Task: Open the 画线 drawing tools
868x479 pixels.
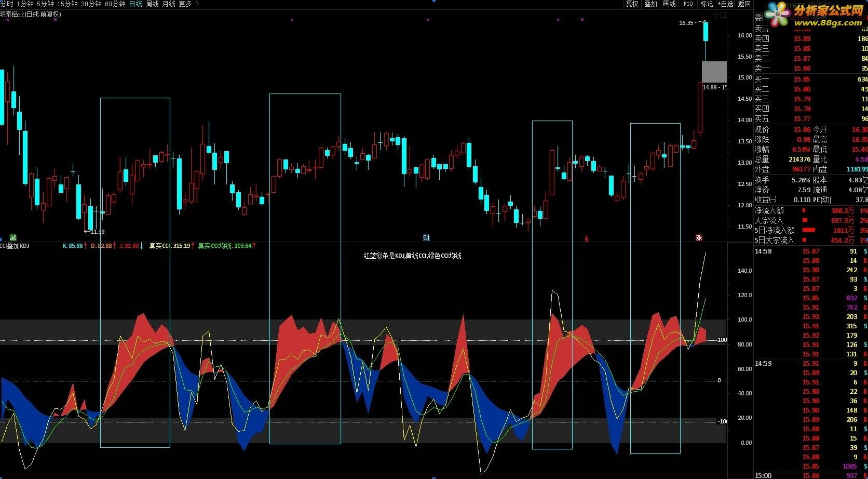Action: (x=669, y=4)
